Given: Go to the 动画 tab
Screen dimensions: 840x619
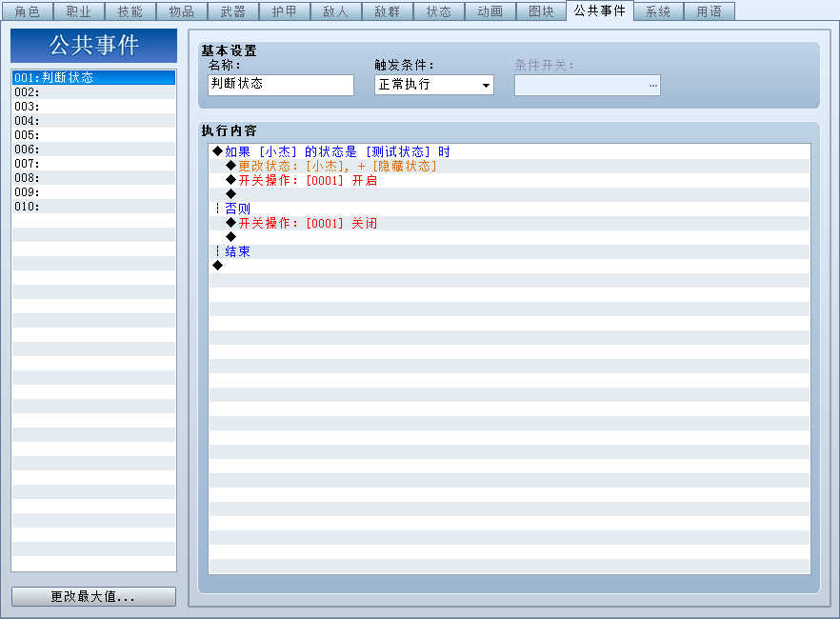Looking at the screenshot, I should point(490,11).
